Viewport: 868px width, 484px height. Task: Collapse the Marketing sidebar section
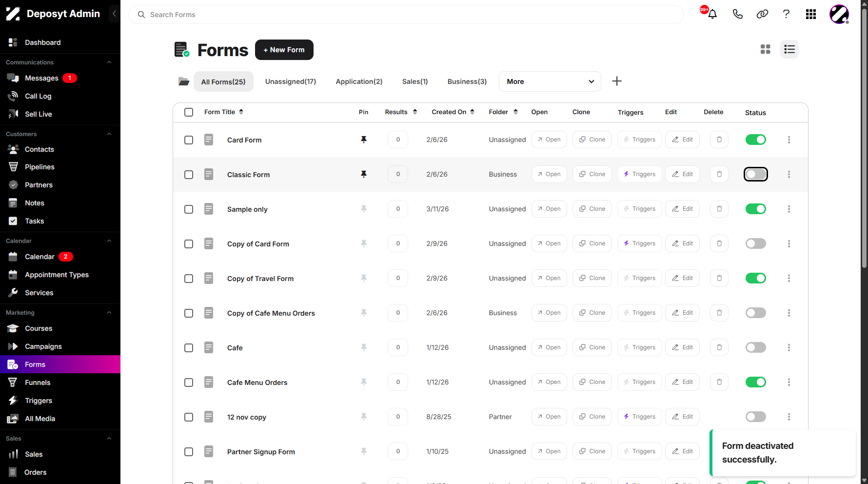click(109, 313)
